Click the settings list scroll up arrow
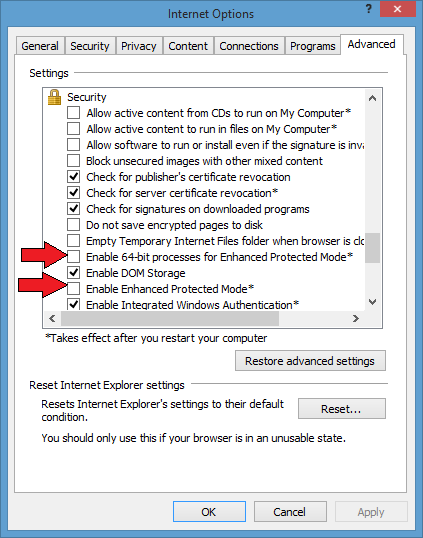Viewport: 423px width, 538px height. click(372, 98)
